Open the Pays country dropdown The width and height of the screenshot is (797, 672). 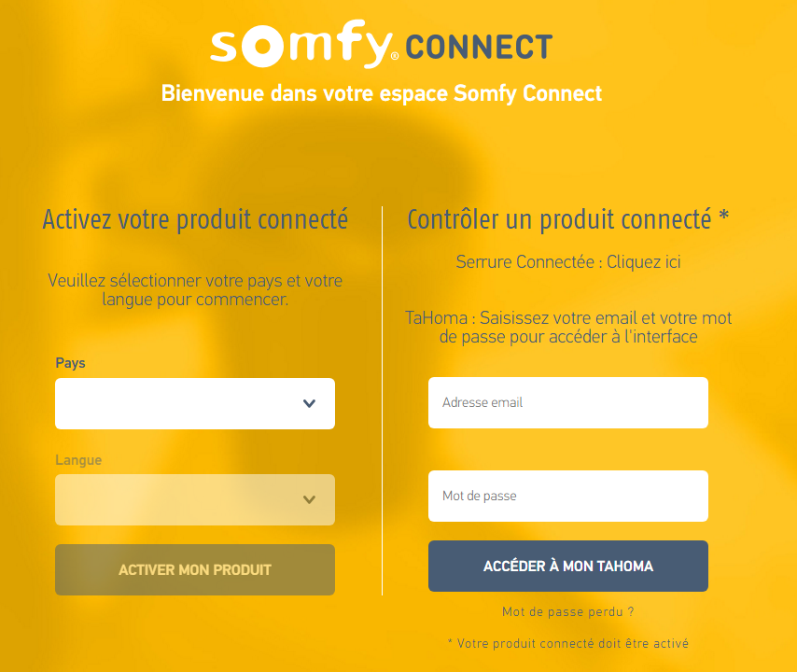pos(195,403)
